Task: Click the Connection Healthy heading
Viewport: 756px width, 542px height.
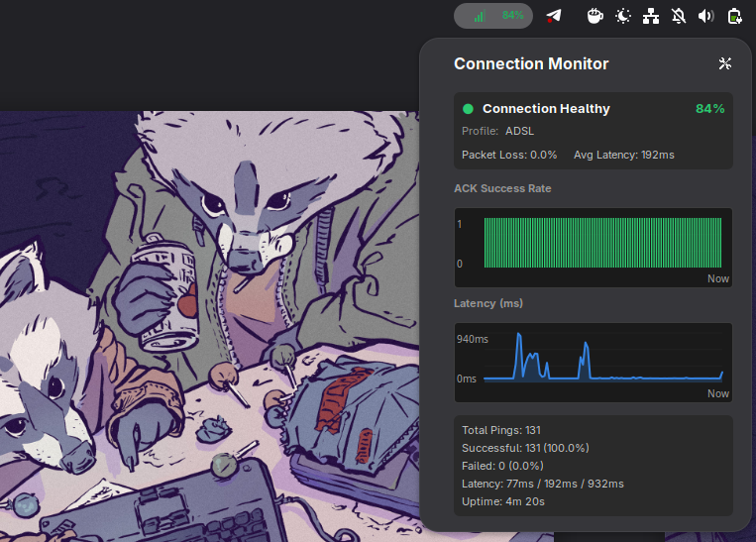Action: pos(546,109)
